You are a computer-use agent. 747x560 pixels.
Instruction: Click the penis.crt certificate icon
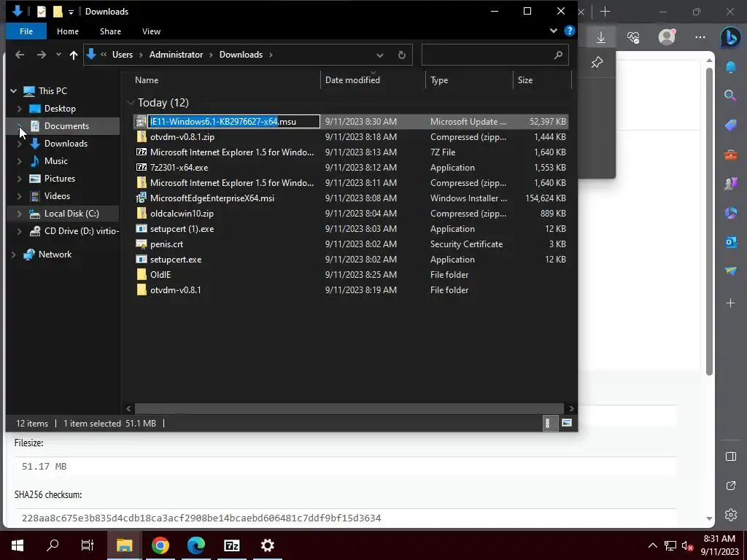click(142, 244)
